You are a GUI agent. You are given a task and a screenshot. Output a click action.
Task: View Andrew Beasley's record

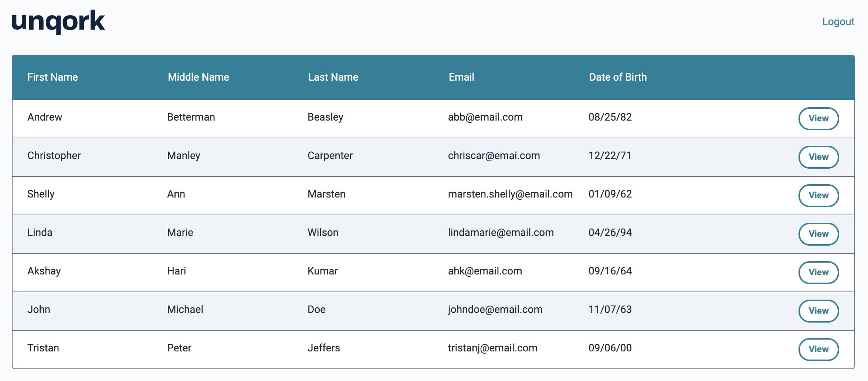click(x=818, y=119)
